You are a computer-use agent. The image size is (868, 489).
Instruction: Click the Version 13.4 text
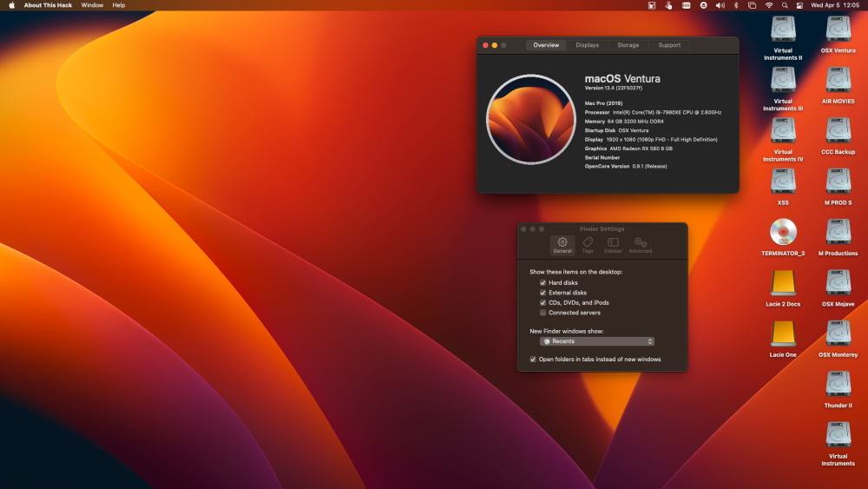(x=614, y=88)
